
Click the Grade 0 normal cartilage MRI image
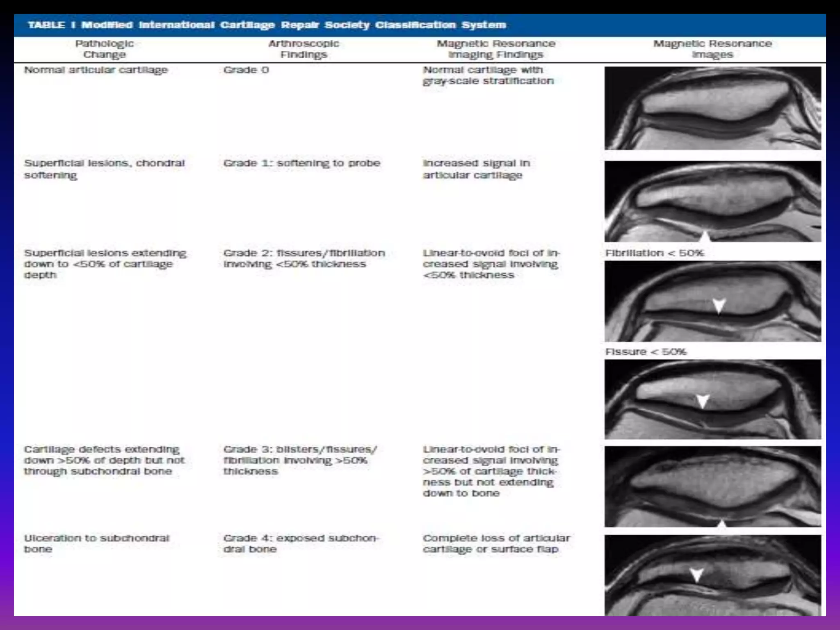coord(712,108)
